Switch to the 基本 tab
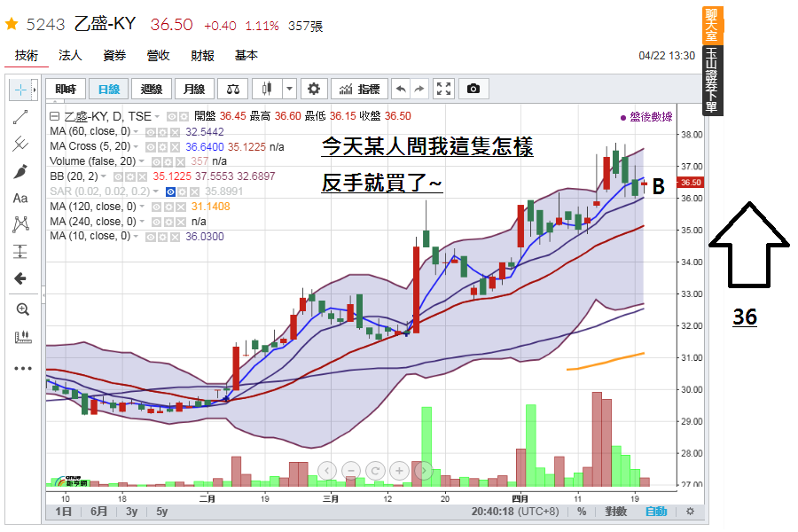Screen dimensions: 798x532 coord(246,56)
